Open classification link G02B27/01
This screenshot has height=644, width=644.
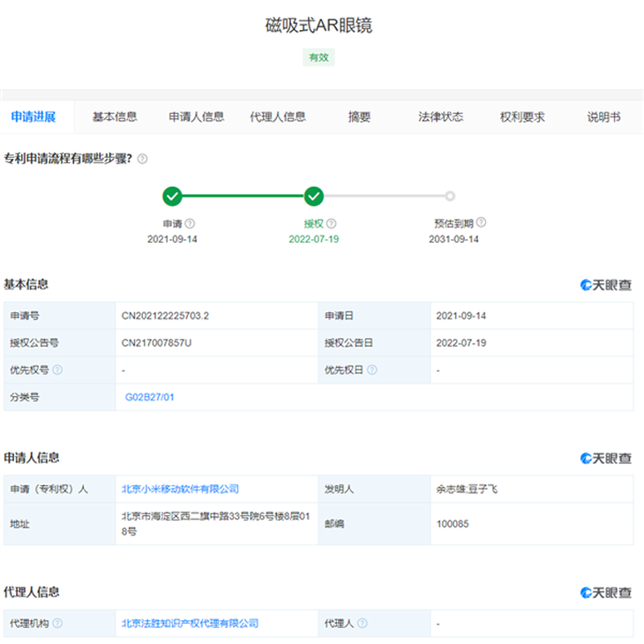(x=149, y=397)
